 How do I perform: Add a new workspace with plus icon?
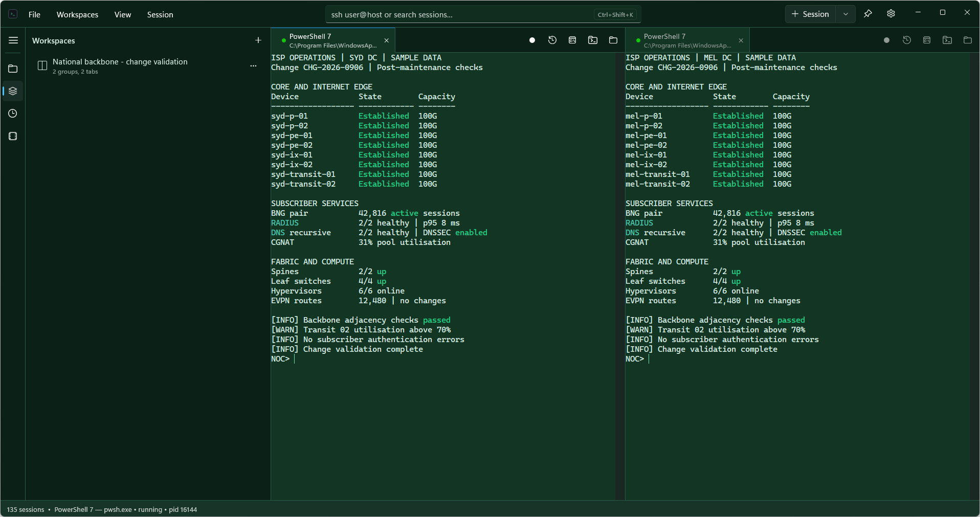click(258, 40)
